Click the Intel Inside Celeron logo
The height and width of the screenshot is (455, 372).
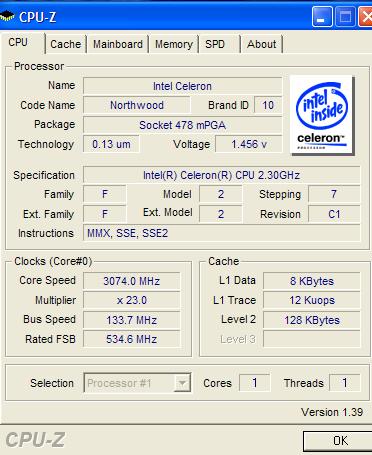point(322,116)
